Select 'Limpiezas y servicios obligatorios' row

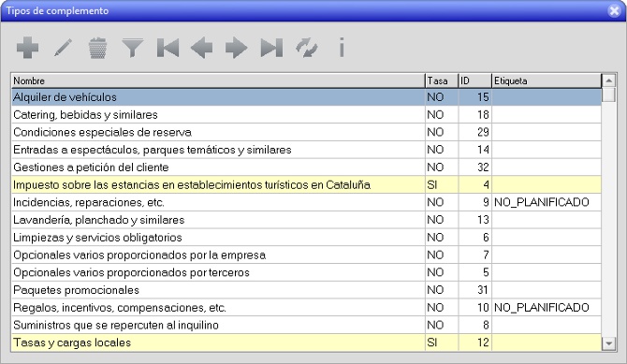(306, 238)
